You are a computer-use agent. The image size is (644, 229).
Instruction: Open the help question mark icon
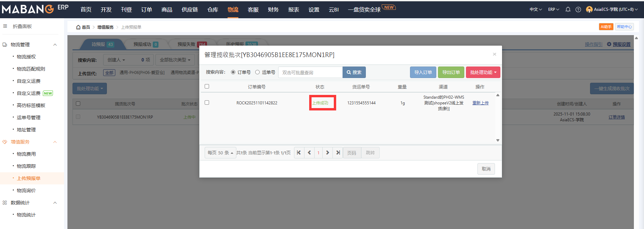(578, 9)
